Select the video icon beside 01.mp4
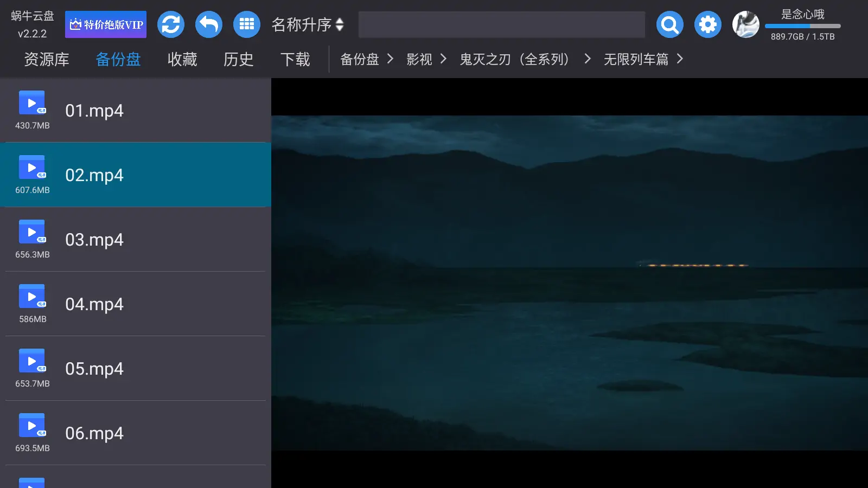 click(31, 103)
